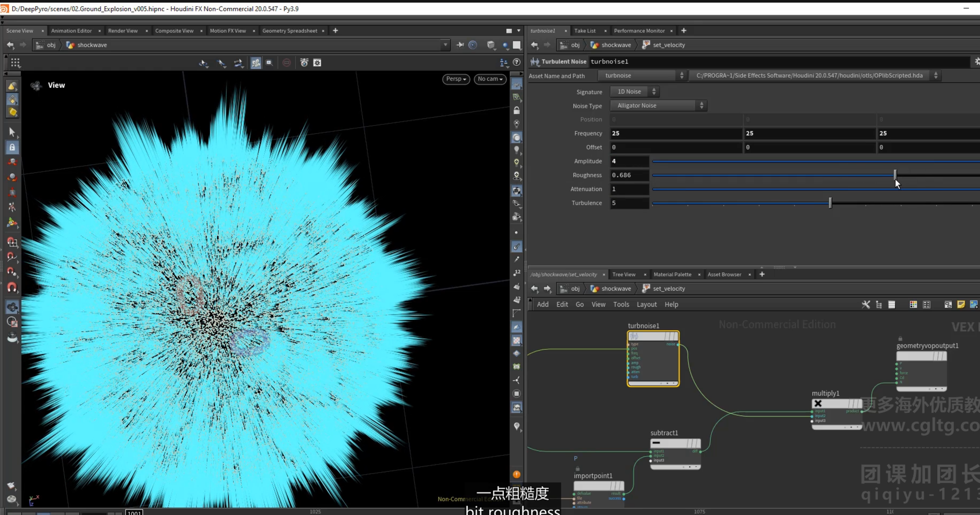Select the Move tool in left toolbar
Viewport: 980px width, 515px height.
click(12, 162)
